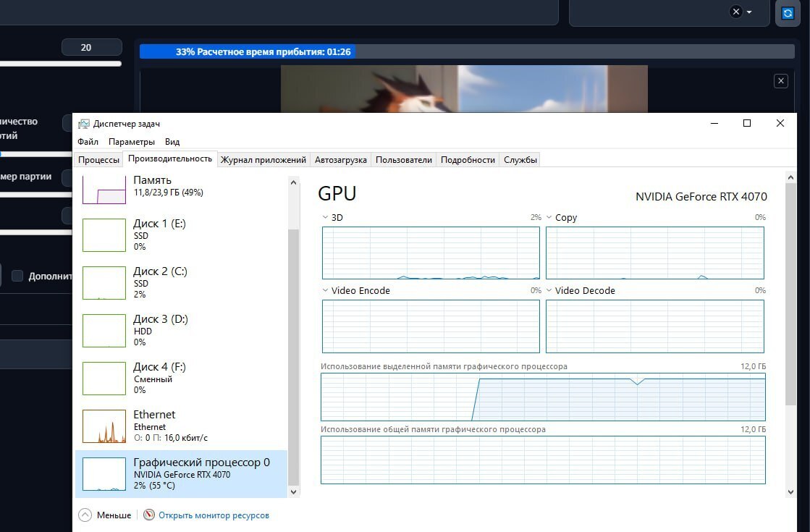Click the Copy engine graph area

[655, 253]
